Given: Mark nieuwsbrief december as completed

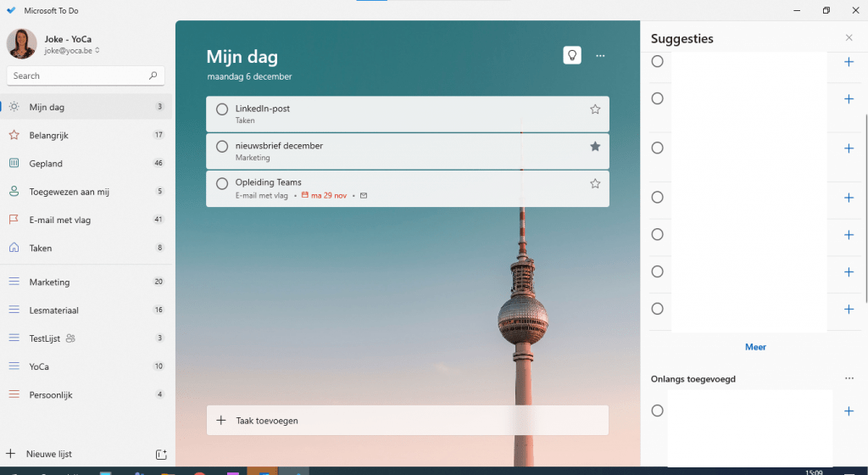Looking at the screenshot, I should click(222, 147).
